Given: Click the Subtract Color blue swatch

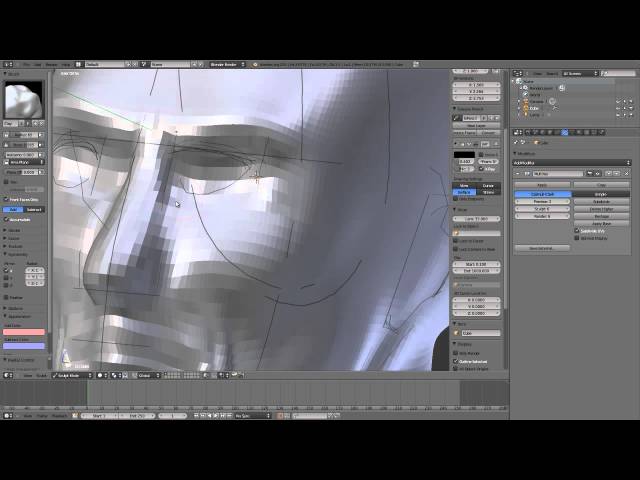Looking at the screenshot, I should pyautogui.click(x=24, y=346).
